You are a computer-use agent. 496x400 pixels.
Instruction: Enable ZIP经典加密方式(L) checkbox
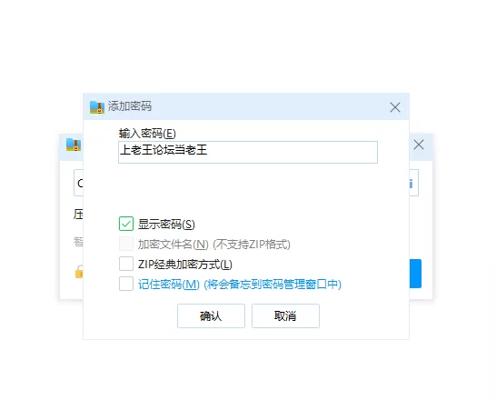pos(126,264)
